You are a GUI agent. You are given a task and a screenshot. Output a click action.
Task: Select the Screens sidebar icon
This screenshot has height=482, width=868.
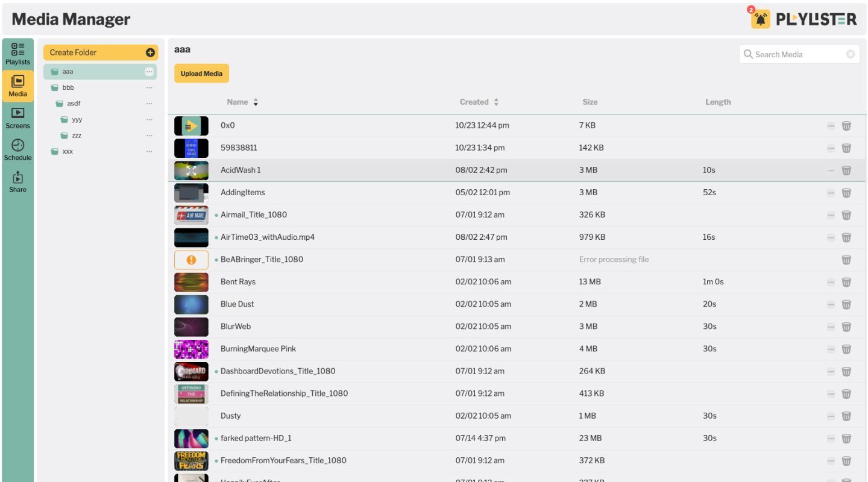point(17,117)
